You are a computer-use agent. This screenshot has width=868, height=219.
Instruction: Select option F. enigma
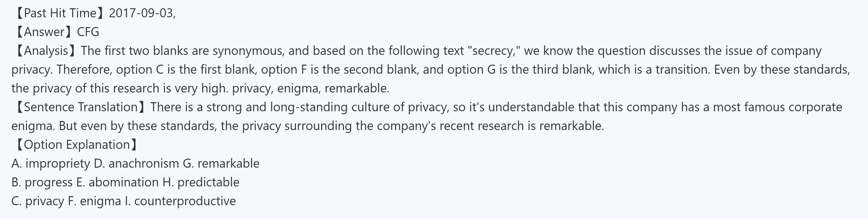point(94,201)
